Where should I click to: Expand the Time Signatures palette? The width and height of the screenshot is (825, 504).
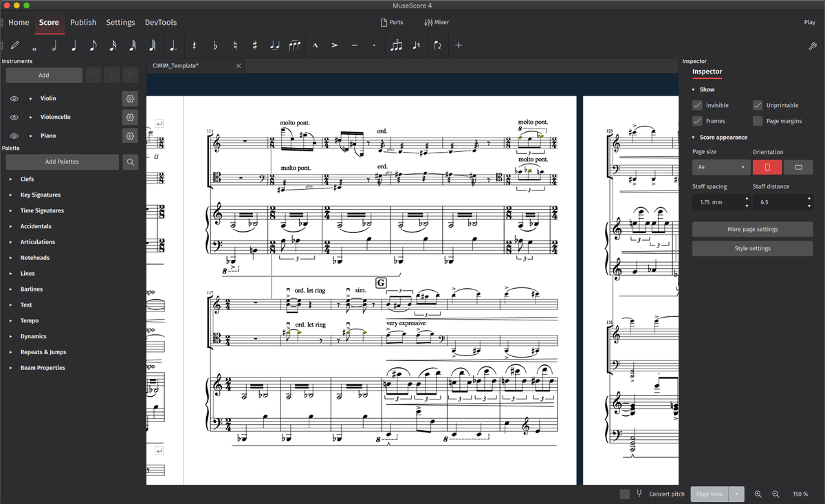click(x=10, y=210)
